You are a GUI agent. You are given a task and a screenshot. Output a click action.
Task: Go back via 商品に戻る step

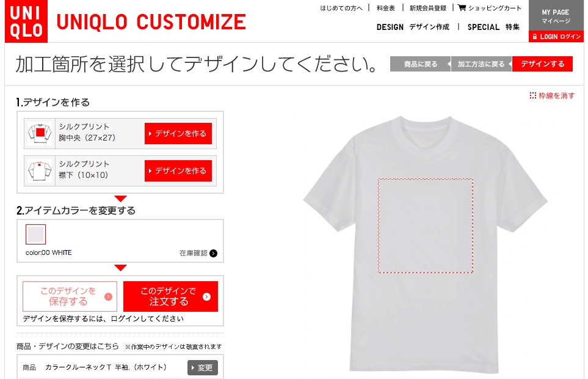[x=420, y=64]
